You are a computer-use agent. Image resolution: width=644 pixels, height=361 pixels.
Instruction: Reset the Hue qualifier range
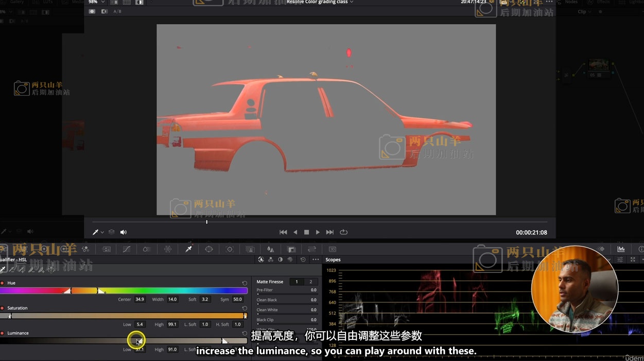[x=245, y=283]
